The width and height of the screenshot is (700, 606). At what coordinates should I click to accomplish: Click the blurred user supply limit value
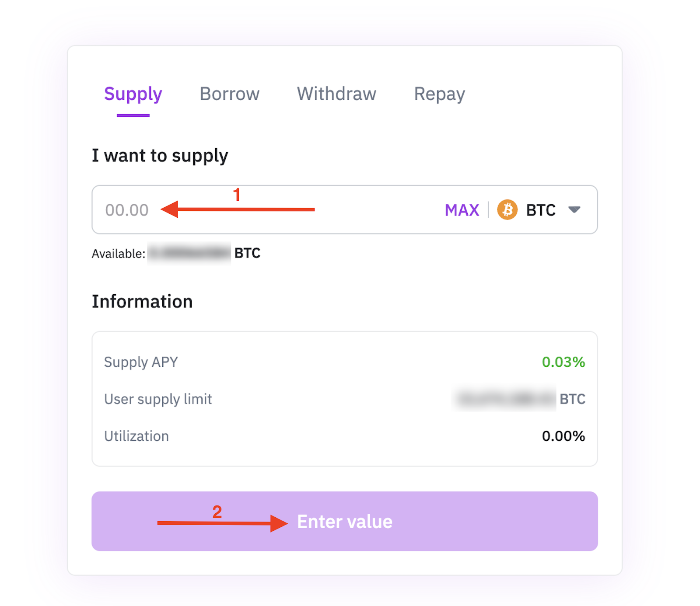504,399
